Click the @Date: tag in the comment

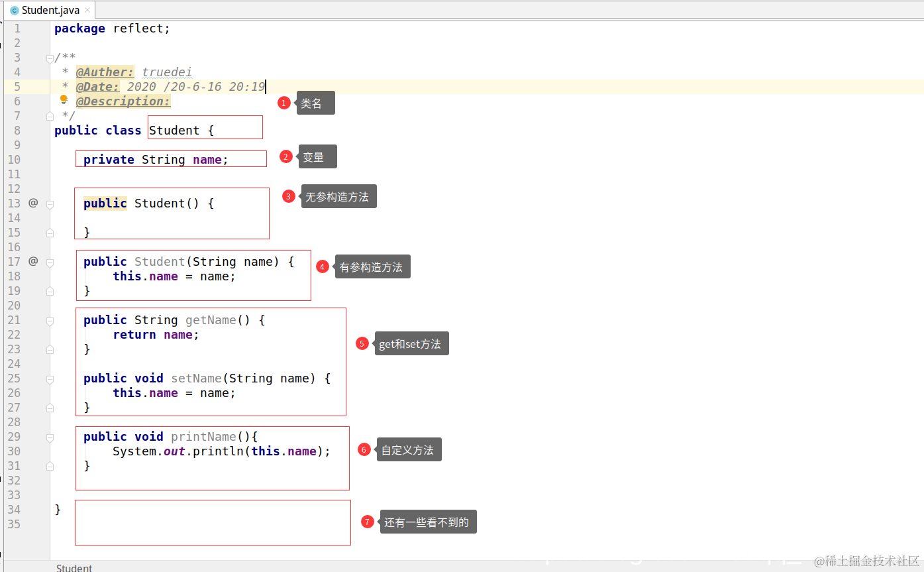(98, 87)
